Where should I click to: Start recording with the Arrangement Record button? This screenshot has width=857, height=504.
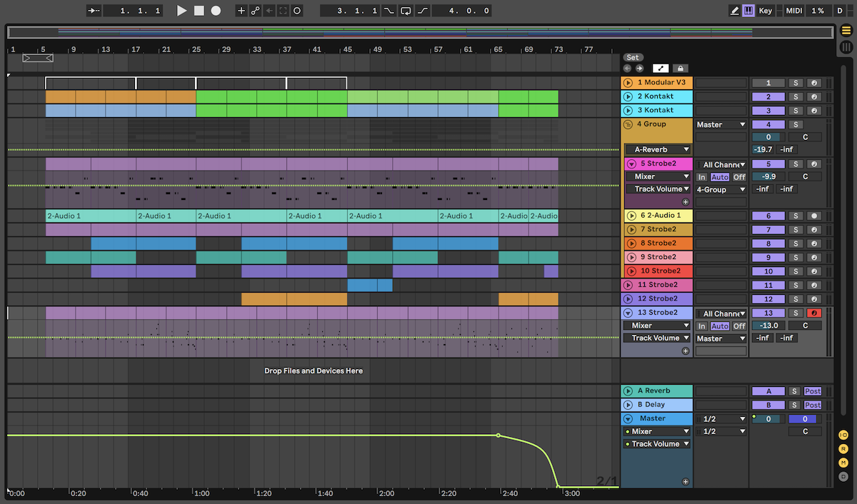216,11
